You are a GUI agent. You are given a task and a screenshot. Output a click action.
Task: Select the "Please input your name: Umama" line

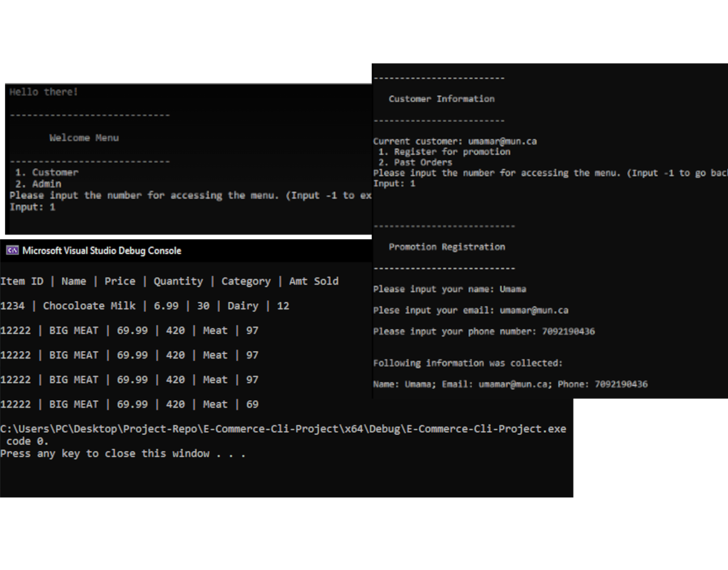450,289
